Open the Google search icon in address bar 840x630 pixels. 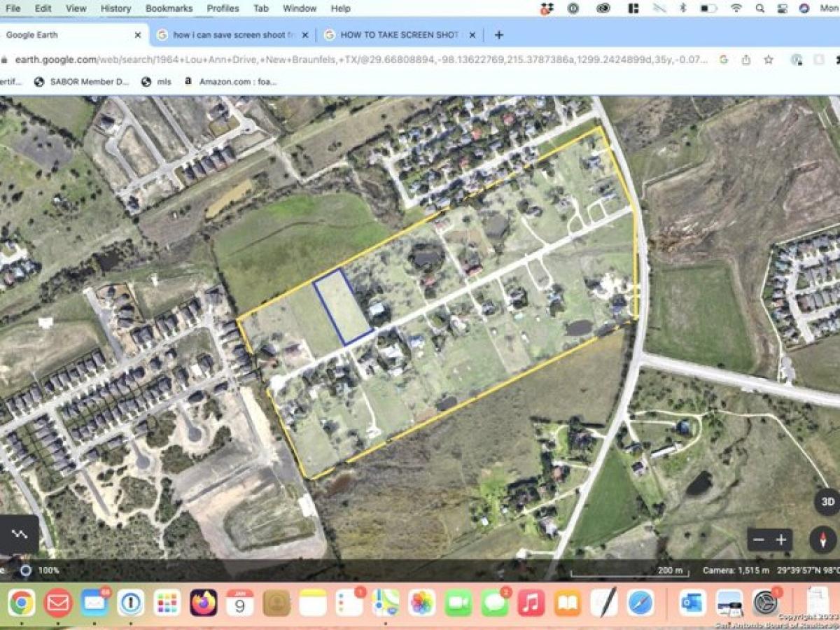(x=723, y=60)
